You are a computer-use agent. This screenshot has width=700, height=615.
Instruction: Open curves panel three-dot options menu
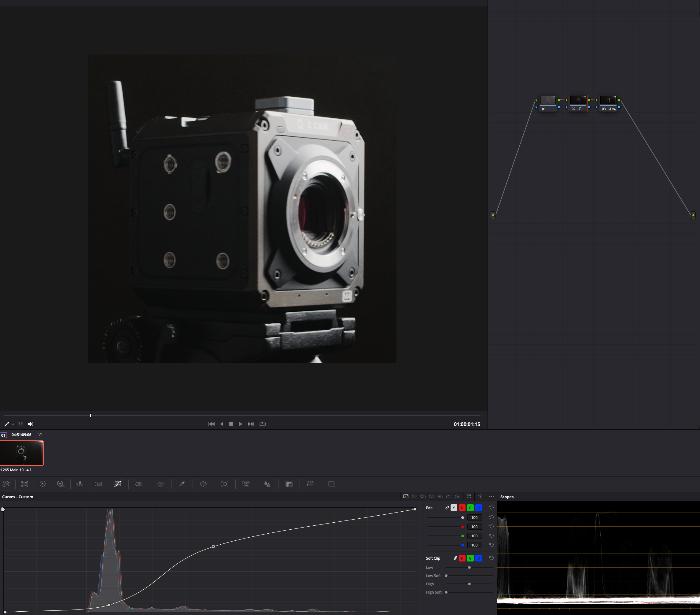492,496
